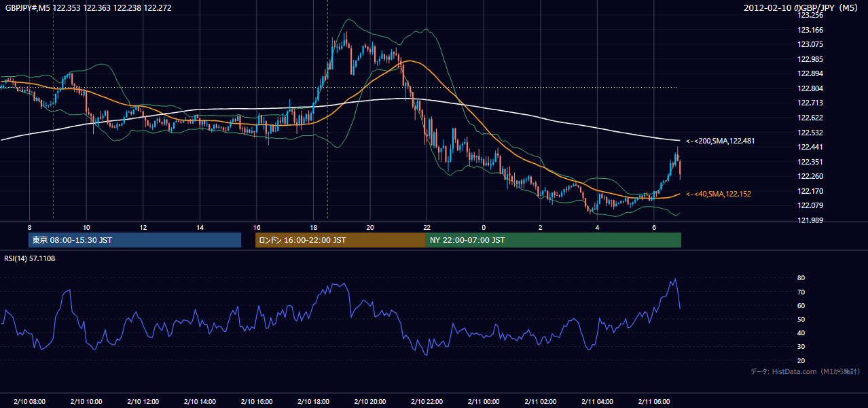Click the 122.894 price axis label
Screen dimensions: 868x408
[810, 73]
